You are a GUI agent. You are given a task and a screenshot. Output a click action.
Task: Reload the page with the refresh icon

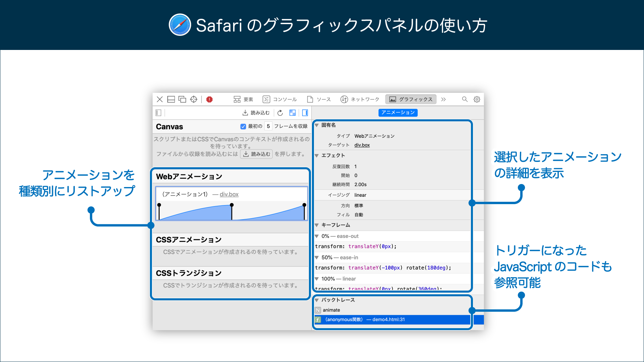pos(280,113)
